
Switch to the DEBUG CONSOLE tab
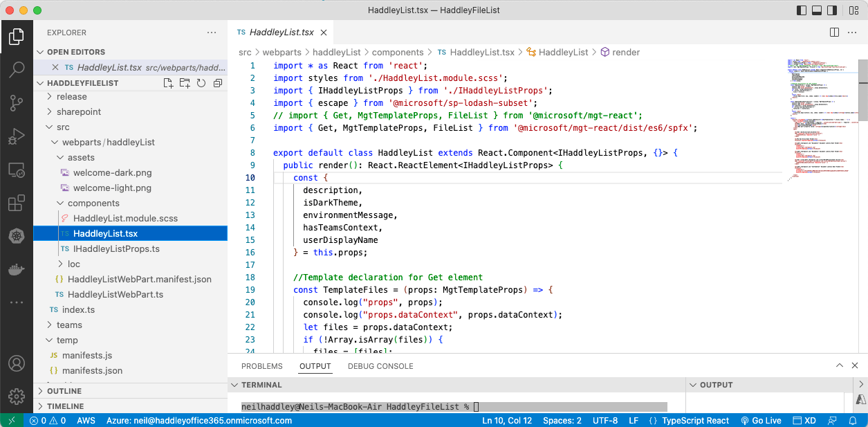380,366
